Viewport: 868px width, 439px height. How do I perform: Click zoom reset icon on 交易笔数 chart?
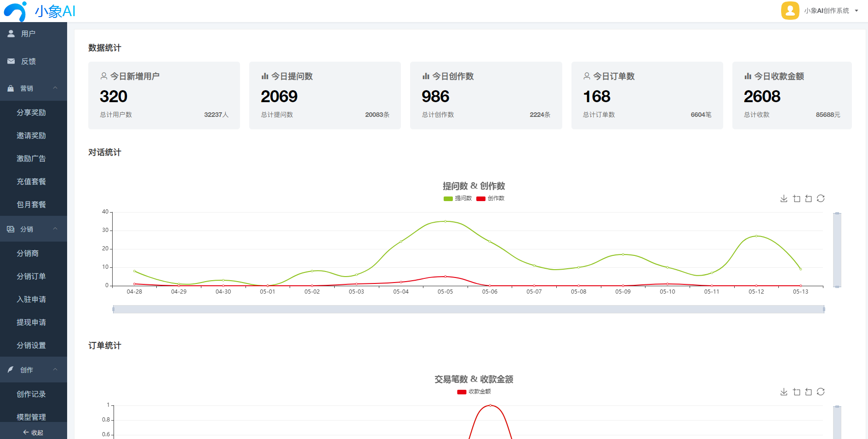[x=808, y=392]
